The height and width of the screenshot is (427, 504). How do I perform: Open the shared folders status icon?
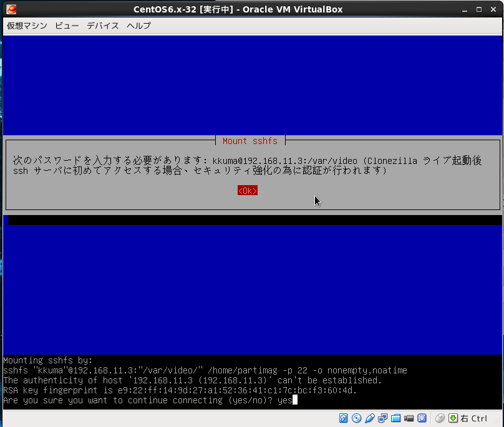point(395,418)
